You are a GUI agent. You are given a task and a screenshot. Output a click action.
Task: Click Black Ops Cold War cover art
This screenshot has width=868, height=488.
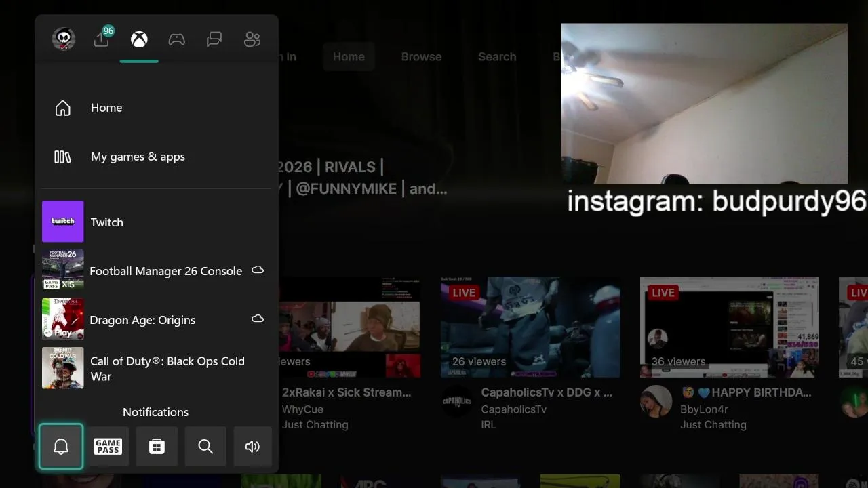(63, 368)
